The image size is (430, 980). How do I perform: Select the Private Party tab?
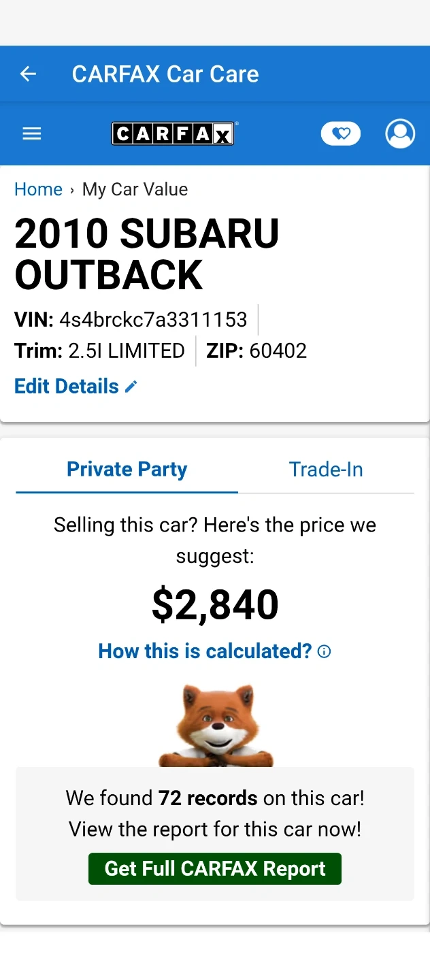127,469
